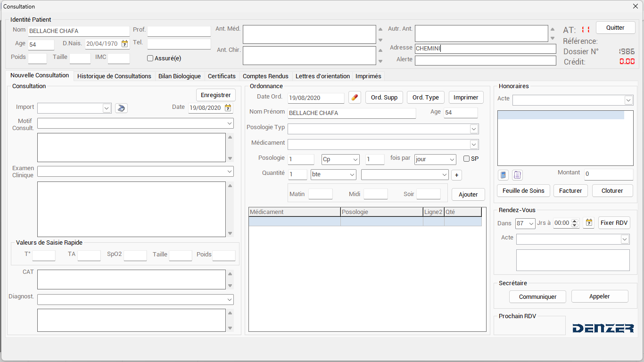Click the document icon left of Montant

point(517,175)
